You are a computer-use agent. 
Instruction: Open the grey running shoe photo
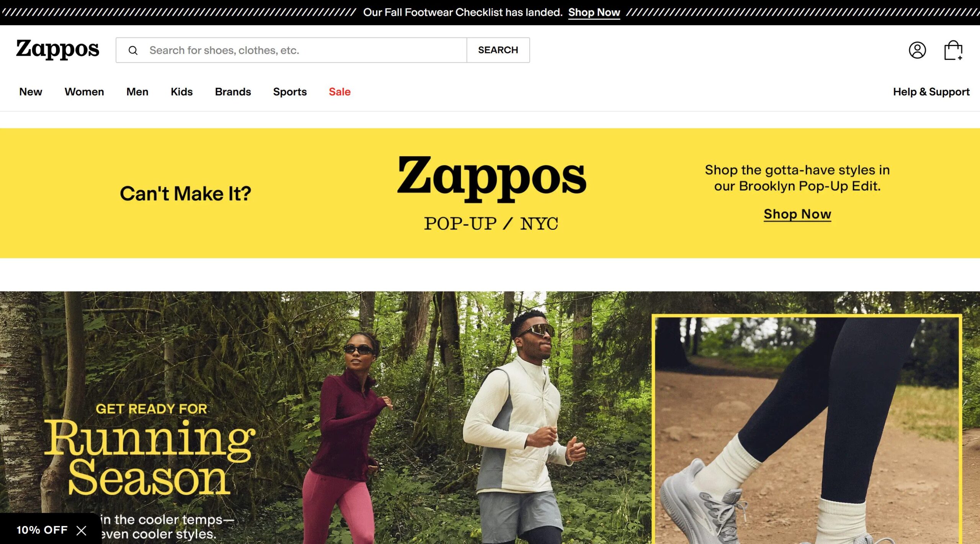point(807,429)
